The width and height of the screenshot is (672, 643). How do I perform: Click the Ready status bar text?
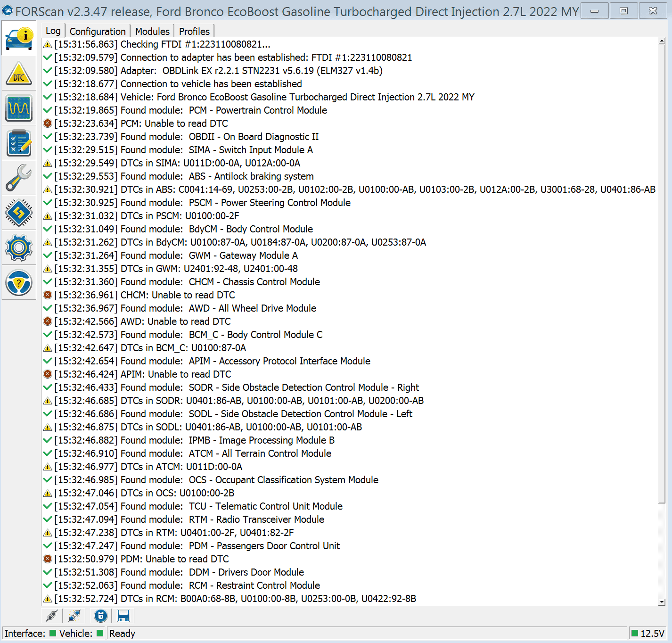[x=122, y=634]
